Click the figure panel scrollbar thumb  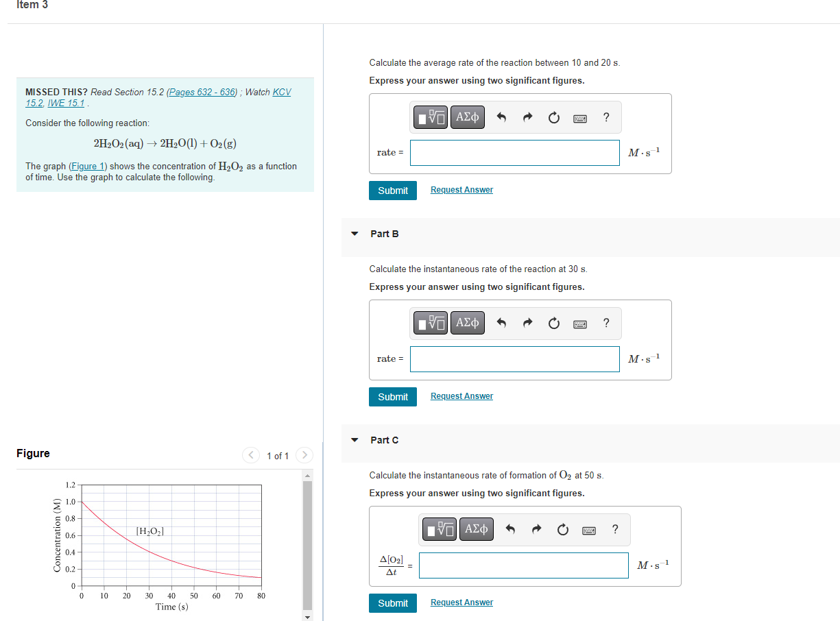click(307, 545)
